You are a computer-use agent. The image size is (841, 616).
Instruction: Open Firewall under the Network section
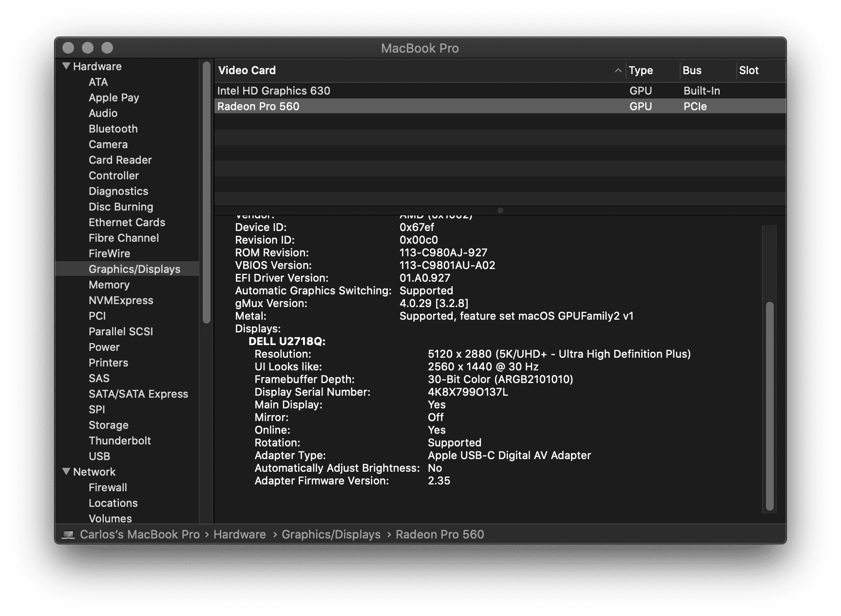[x=107, y=487]
